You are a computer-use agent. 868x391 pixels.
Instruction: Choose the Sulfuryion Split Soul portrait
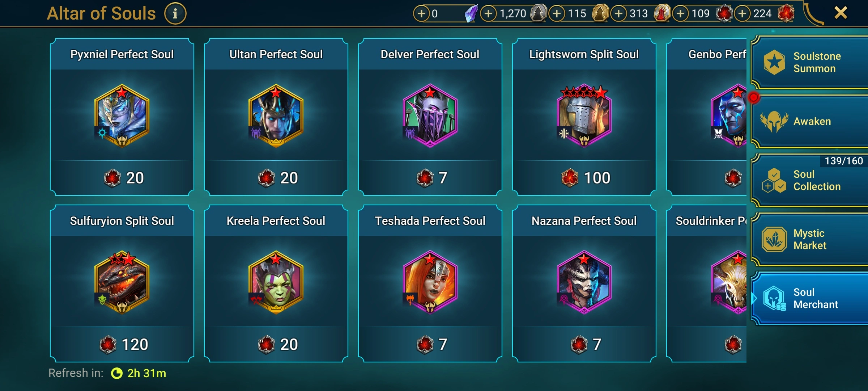click(x=122, y=282)
